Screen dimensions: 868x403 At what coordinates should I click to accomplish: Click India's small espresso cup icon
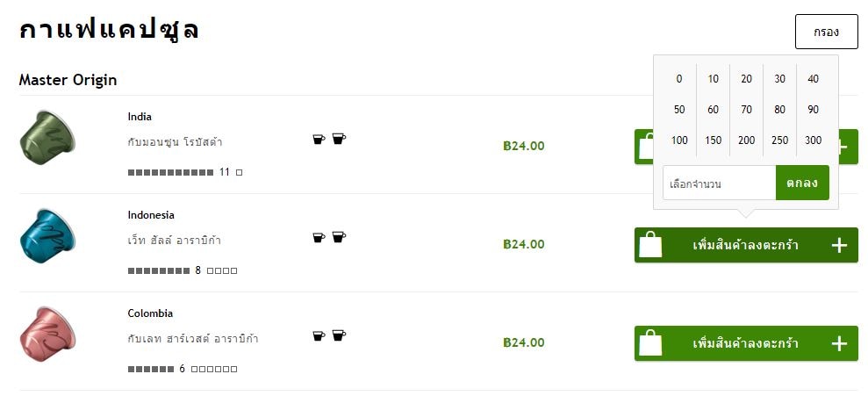pos(319,139)
